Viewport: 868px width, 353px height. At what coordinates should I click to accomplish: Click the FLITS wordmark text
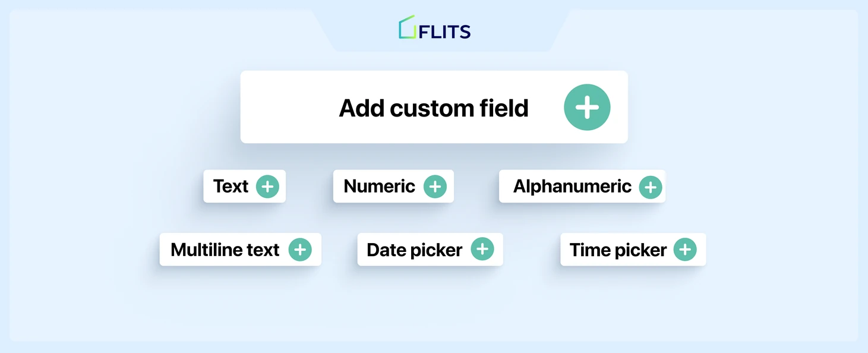tap(444, 31)
